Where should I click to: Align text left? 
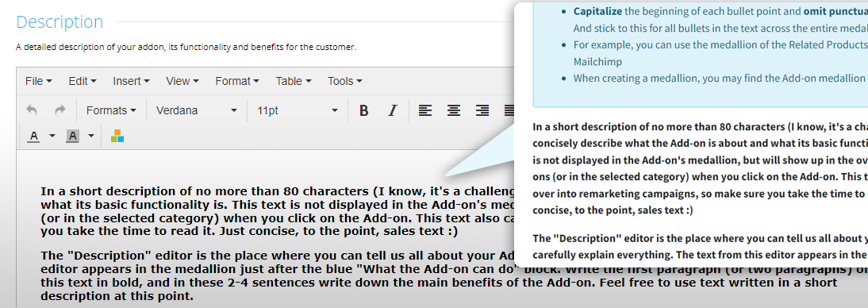tap(425, 110)
